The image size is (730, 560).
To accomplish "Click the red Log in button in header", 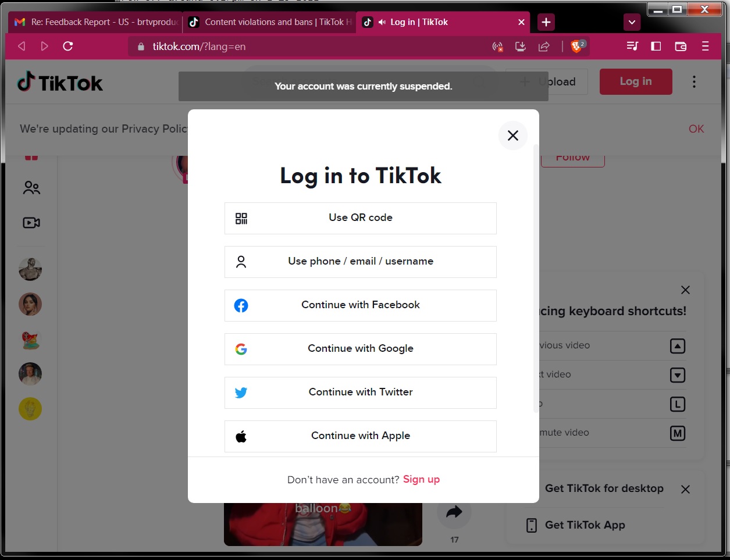I will coord(636,81).
